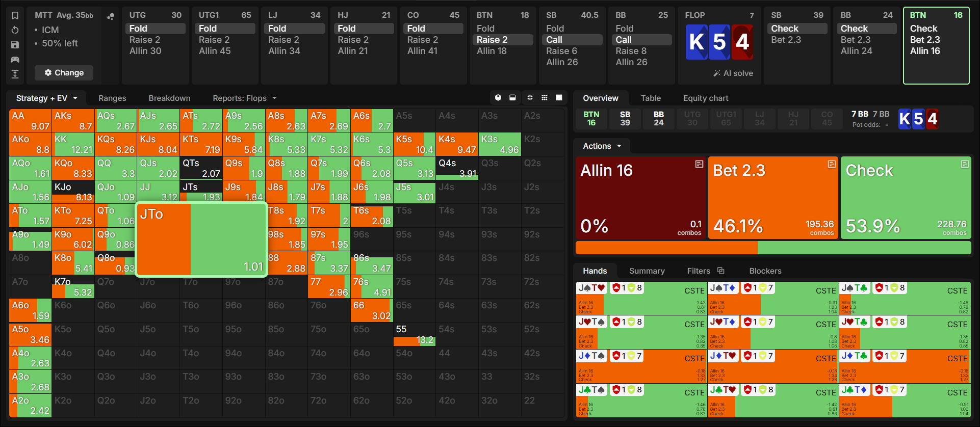Click the Change settings button
This screenshot has height=427, width=980.
(64, 73)
